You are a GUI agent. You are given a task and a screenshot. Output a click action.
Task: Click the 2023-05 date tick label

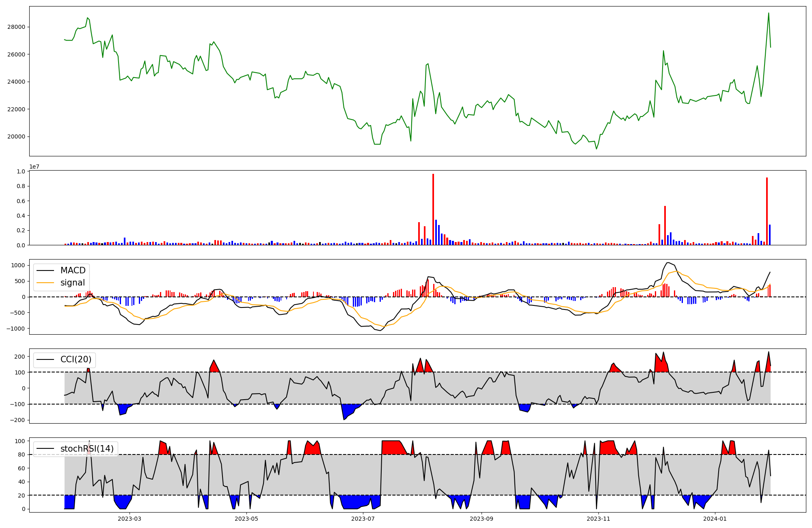point(246,519)
